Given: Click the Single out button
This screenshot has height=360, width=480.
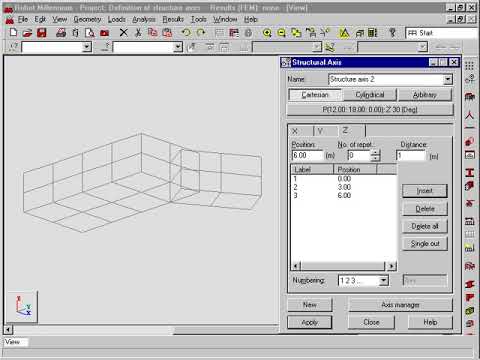Looking at the screenshot, I should tap(425, 244).
